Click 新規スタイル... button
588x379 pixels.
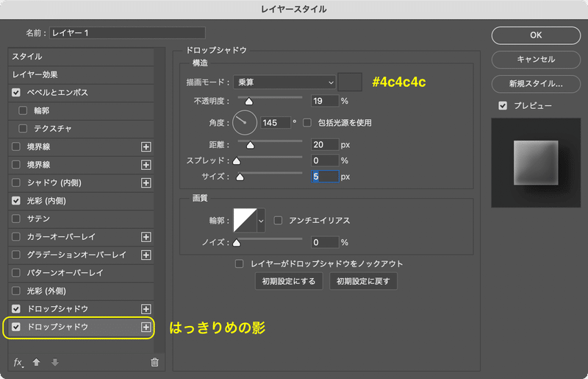536,83
